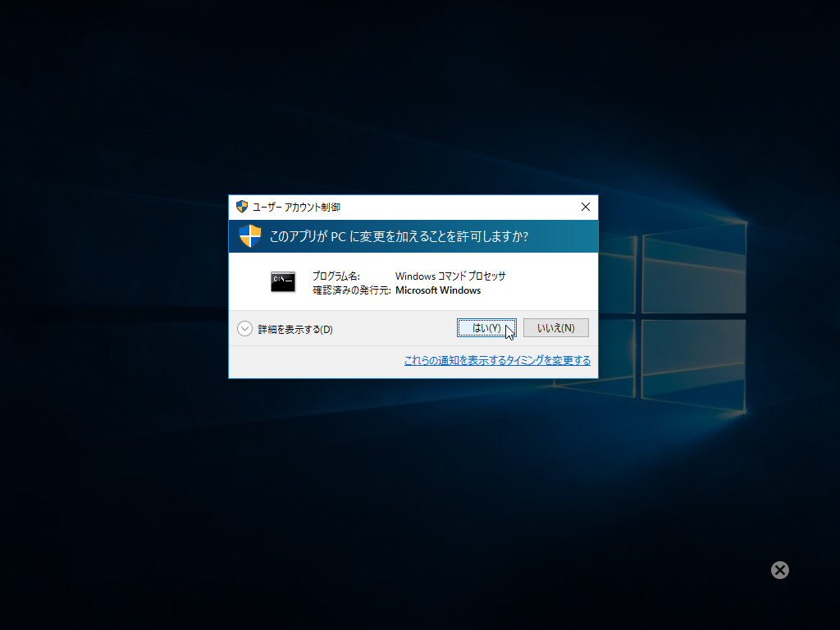Open the これらの通知を表示するタイミングを変更する link
Image resolution: width=840 pixels, height=630 pixels.
pyautogui.click(x=497, y=361)
